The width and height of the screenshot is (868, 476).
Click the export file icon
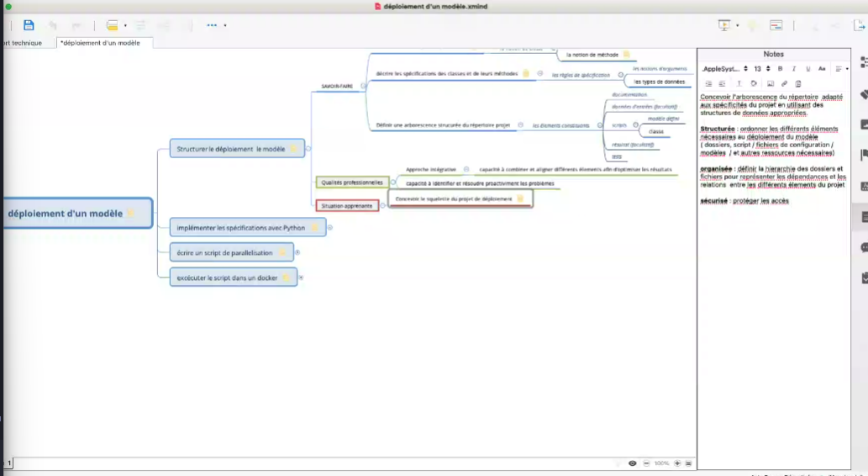pos(860,25)
